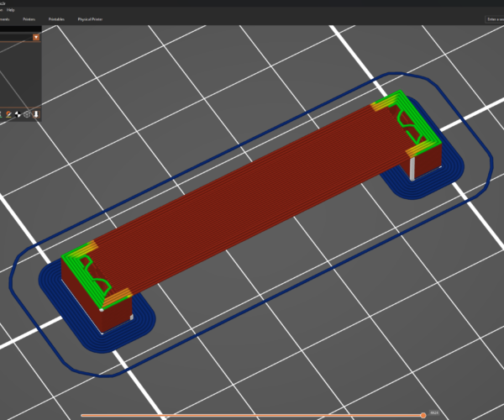Screen dimensions: 504x420
Task: Click the orange pencil edit icon
Action: tap(8, 114)
